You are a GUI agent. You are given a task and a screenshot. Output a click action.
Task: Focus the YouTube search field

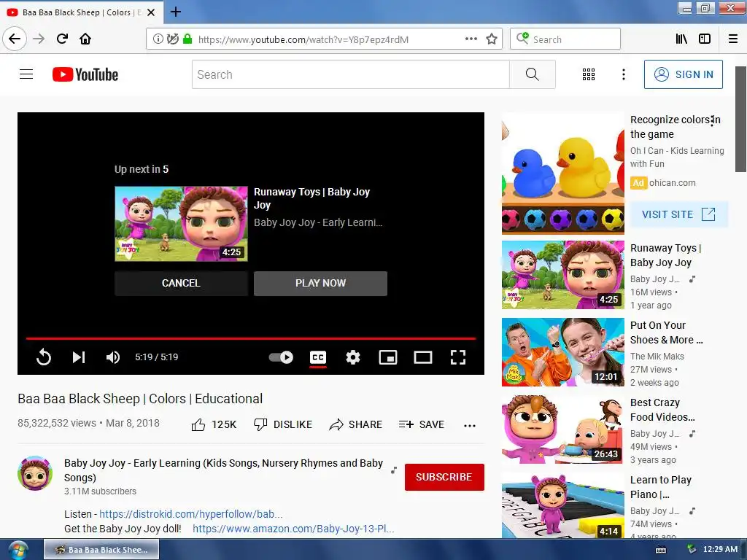point(351,74)
